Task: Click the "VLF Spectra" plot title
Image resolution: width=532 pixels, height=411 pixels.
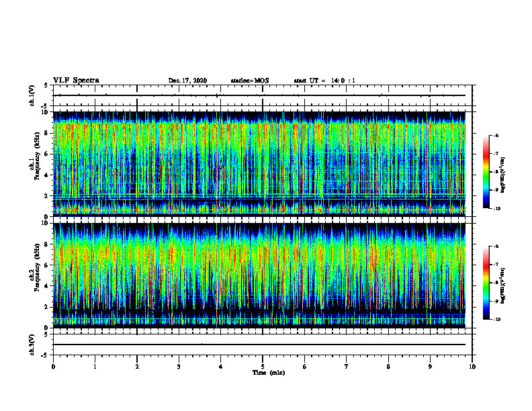Action: pos(76,81)
